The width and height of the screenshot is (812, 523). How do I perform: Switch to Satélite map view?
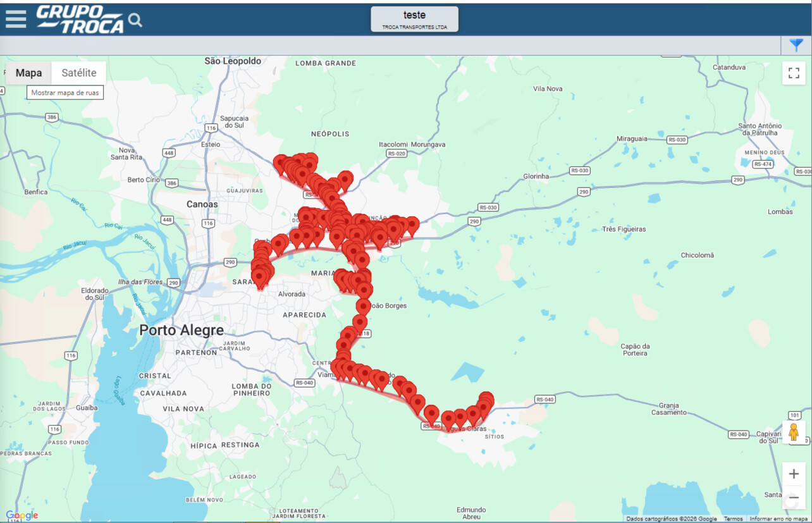tap(79, 73)
